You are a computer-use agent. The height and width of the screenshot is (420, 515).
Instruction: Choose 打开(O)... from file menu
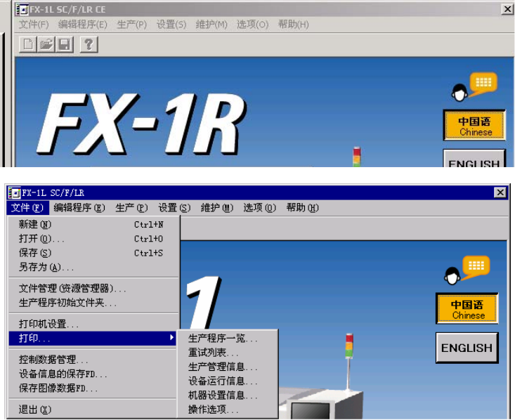[93, 239]
